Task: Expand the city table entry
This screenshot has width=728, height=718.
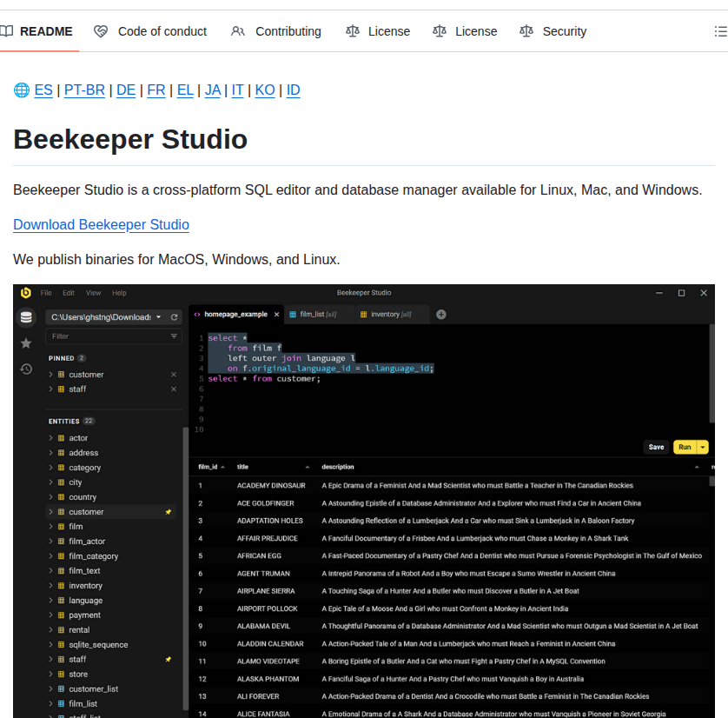Action: (50, 482)
